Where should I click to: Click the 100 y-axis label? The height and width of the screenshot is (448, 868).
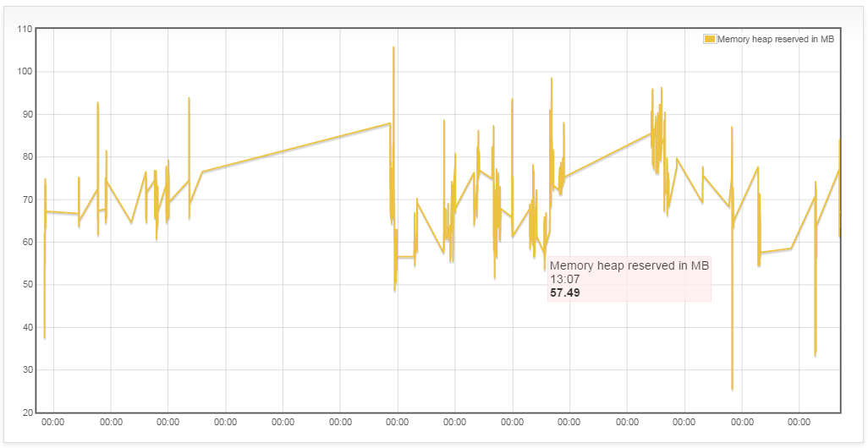point(25,71)
